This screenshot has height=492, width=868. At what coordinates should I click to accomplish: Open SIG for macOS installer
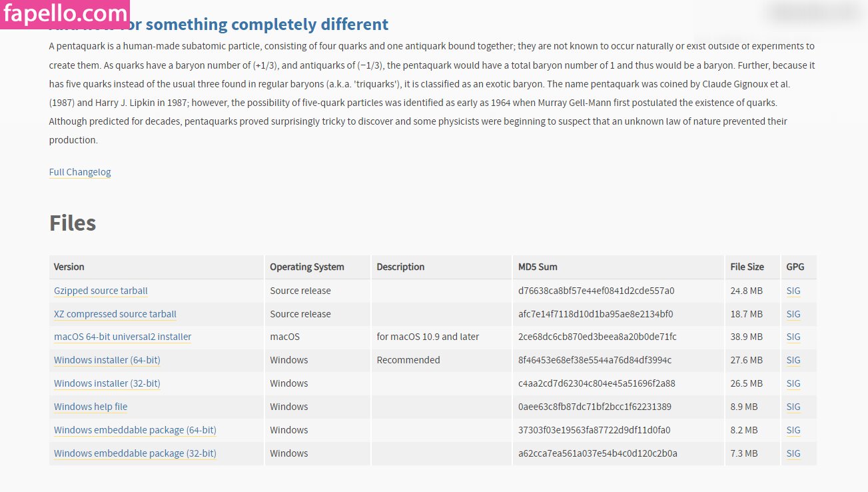(x=793, y=337)
